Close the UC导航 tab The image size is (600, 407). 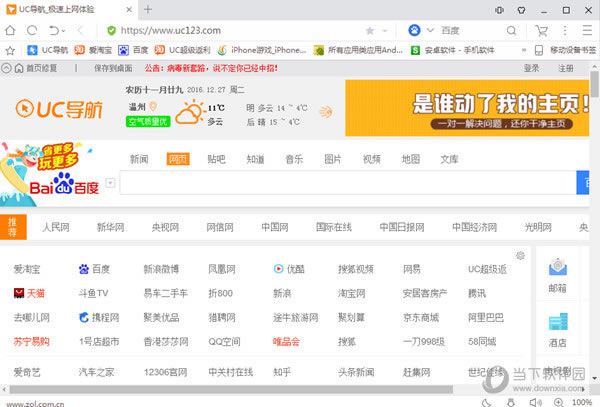coord(129,10)
